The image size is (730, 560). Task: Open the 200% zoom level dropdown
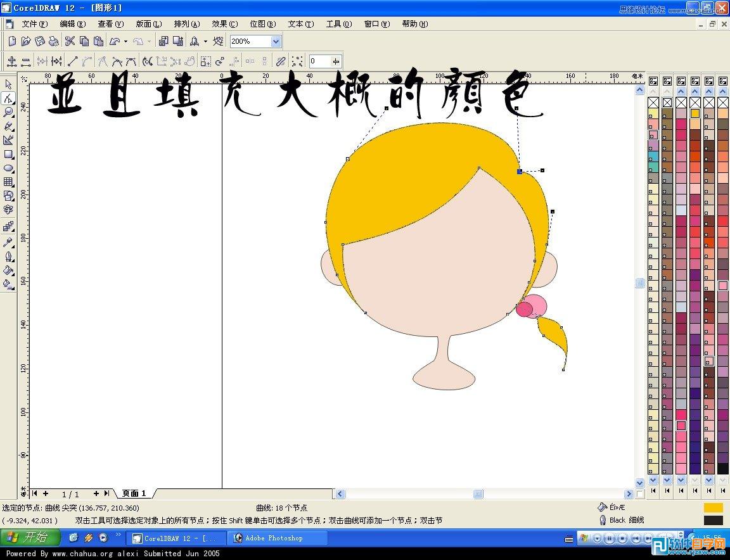click(275, 41)
